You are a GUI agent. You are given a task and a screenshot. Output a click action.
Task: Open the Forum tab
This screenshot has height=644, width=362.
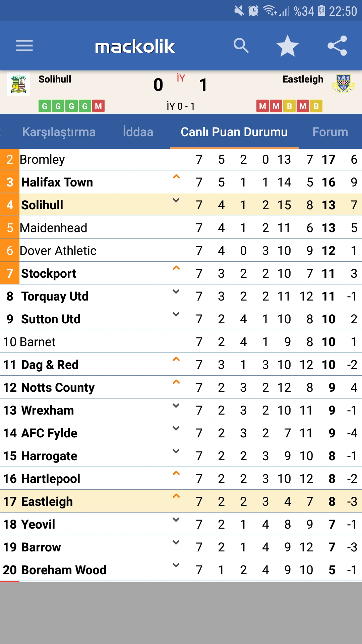coord(330,132)
